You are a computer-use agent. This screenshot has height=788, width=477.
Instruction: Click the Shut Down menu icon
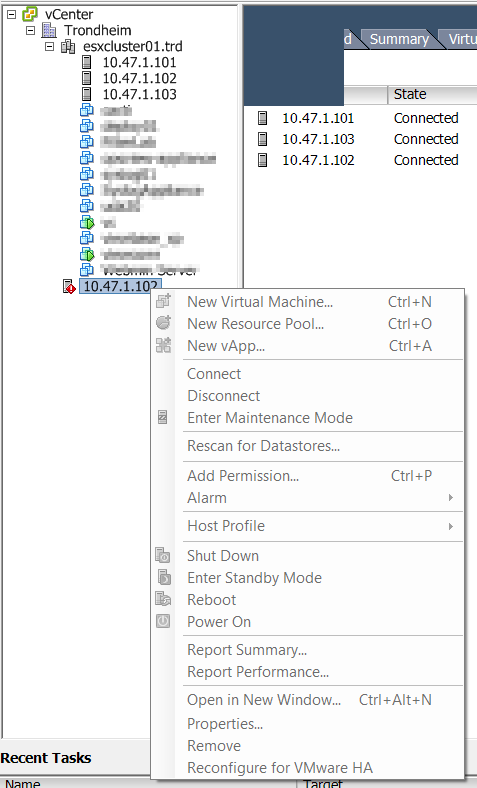(163, 555)
